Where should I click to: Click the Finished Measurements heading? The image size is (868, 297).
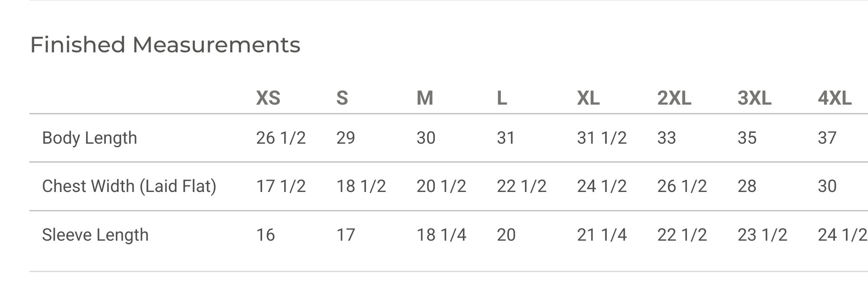point(165,45)
